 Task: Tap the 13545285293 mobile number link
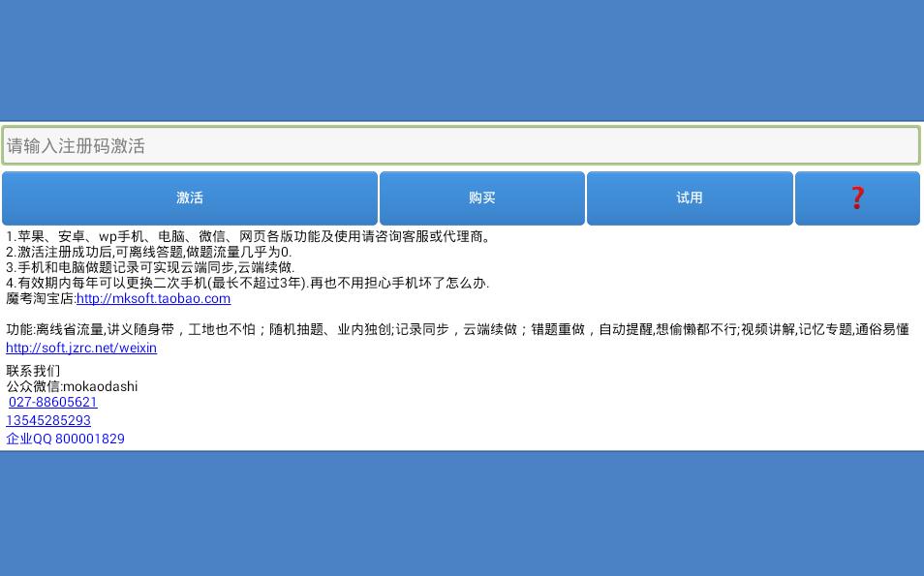[x=48, y=420]
